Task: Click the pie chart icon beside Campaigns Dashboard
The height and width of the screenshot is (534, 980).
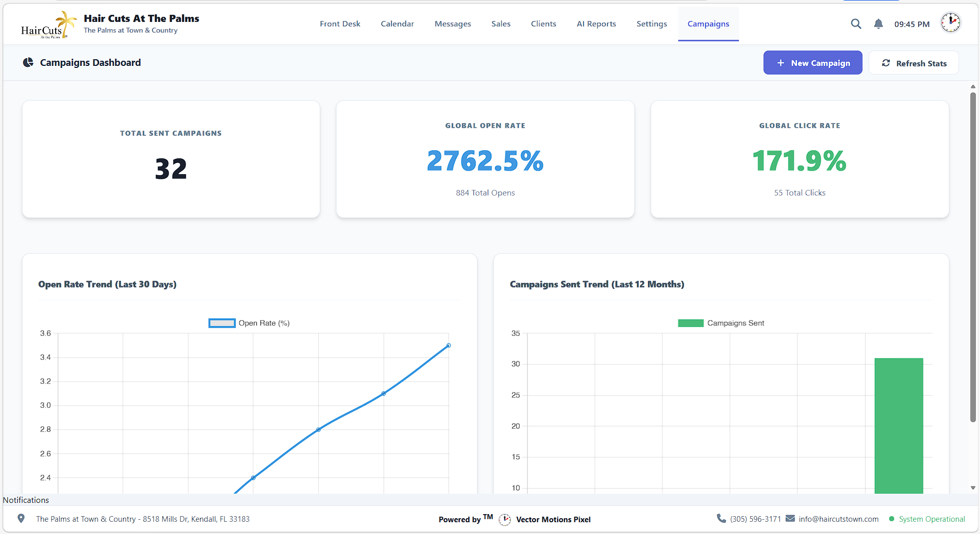Action: pyautogui.click(x=28, y=62)
